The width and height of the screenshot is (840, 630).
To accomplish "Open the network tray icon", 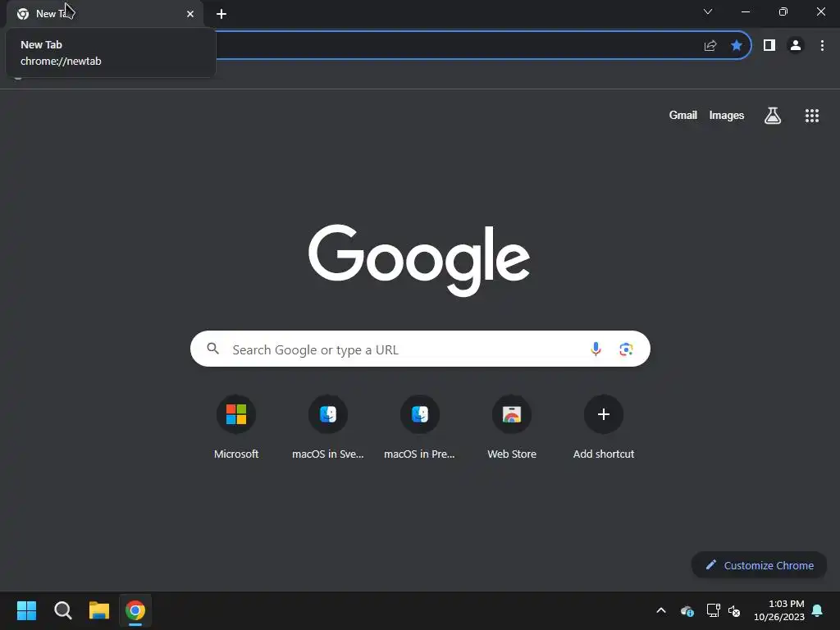I will click(x=713, y=610).
